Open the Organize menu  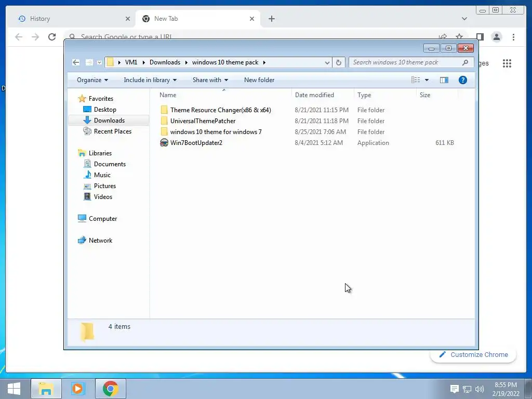coord(92,80)
